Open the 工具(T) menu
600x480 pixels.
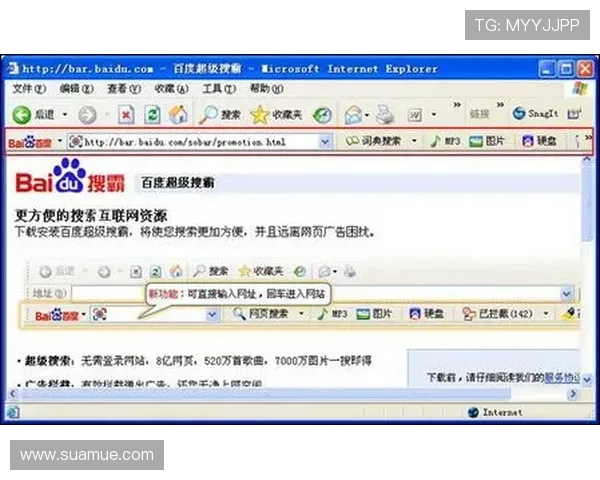pos(219,89)
